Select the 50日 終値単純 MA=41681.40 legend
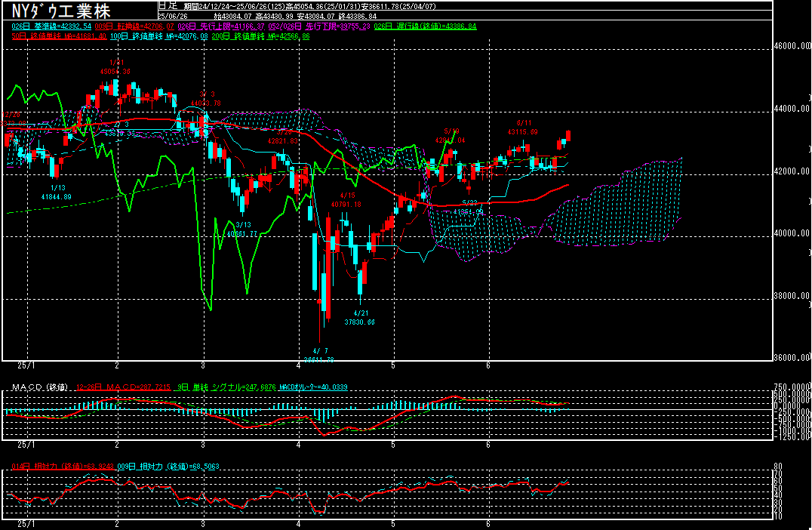This screenshot has width=812, height=530. (59, 36)
